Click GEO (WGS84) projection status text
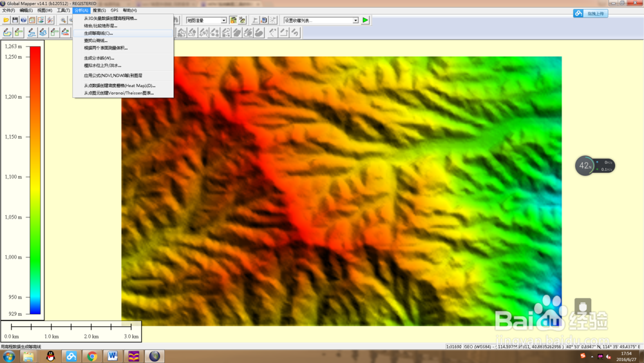This screenshot has height=363, width=644. (x=478, y=347)
